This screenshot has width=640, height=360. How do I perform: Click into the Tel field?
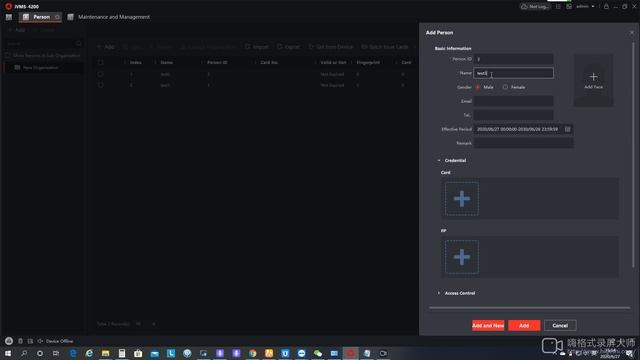[513, 115]
